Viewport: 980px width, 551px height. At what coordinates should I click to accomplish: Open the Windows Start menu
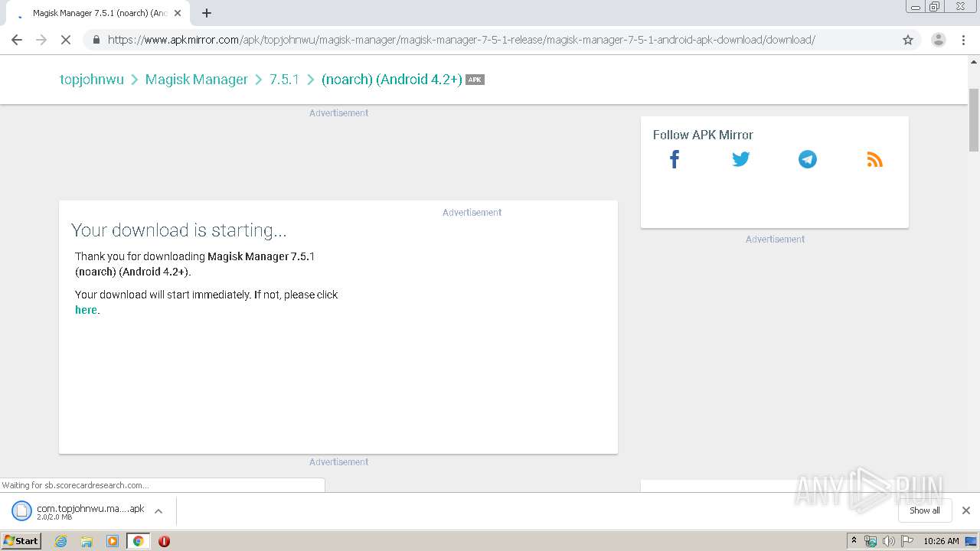21,540
